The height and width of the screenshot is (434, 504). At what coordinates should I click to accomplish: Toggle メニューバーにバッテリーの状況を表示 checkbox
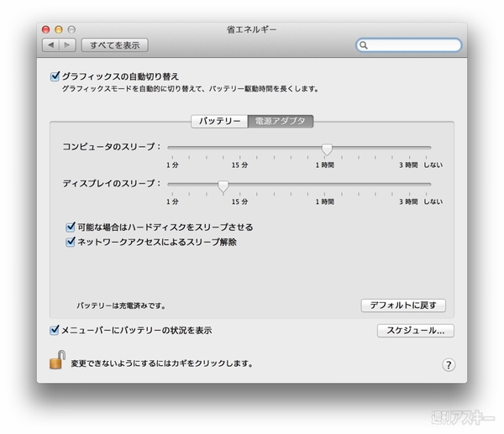(55, 330)
